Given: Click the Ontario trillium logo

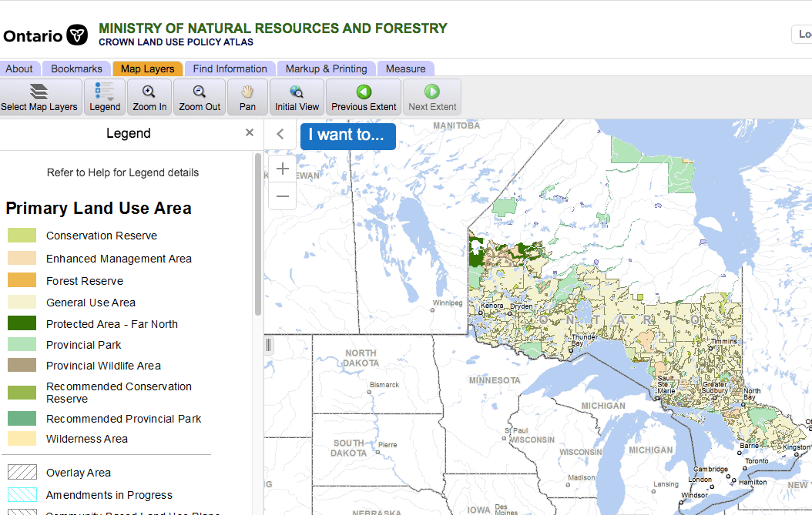Looking at the screenshot, I should 78,35.
